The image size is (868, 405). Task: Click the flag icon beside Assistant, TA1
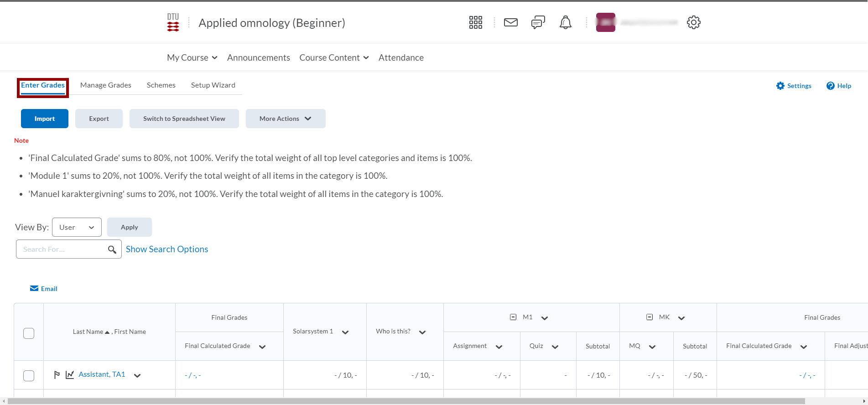(57, 375)
